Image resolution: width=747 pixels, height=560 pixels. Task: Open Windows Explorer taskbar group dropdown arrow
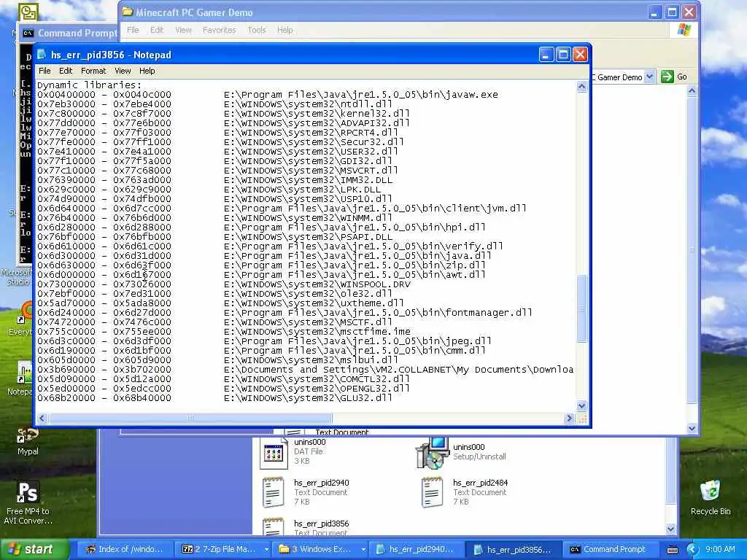coord(363,550)
